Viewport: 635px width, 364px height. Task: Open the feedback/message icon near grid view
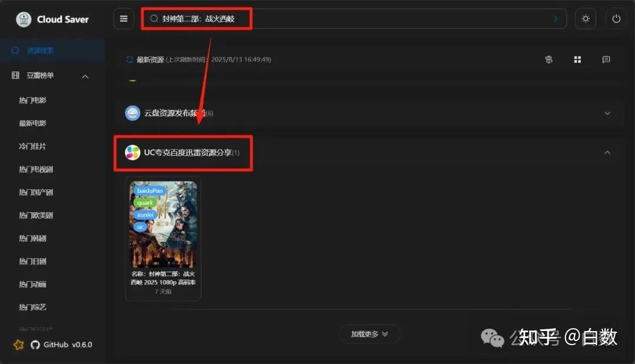[606, 59]
